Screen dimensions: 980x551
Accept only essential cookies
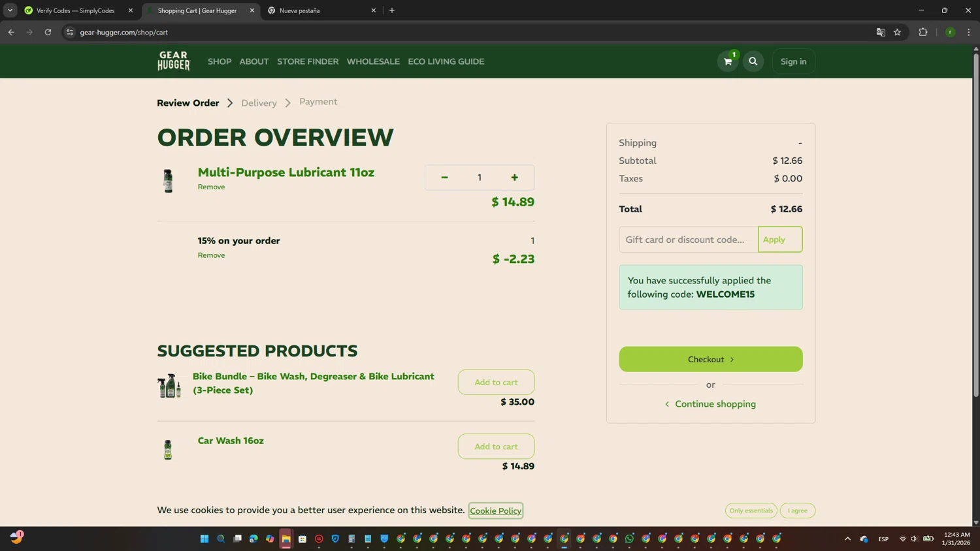click(x=751, y=511)
